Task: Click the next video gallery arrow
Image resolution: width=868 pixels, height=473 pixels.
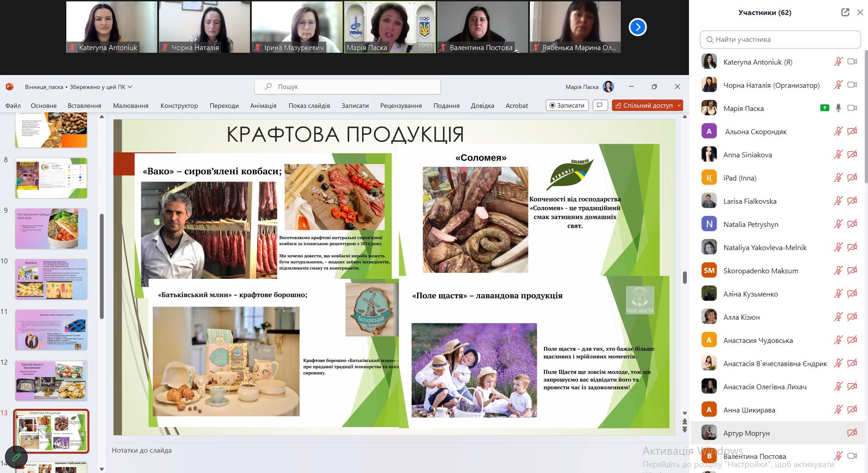Action: (x=638, y=27)
